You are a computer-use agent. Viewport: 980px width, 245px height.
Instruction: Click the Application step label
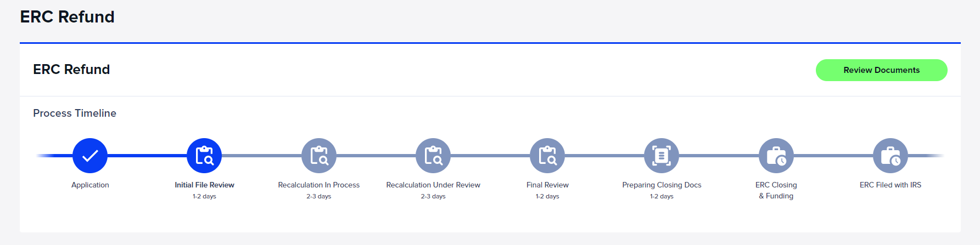click(90, 185)
